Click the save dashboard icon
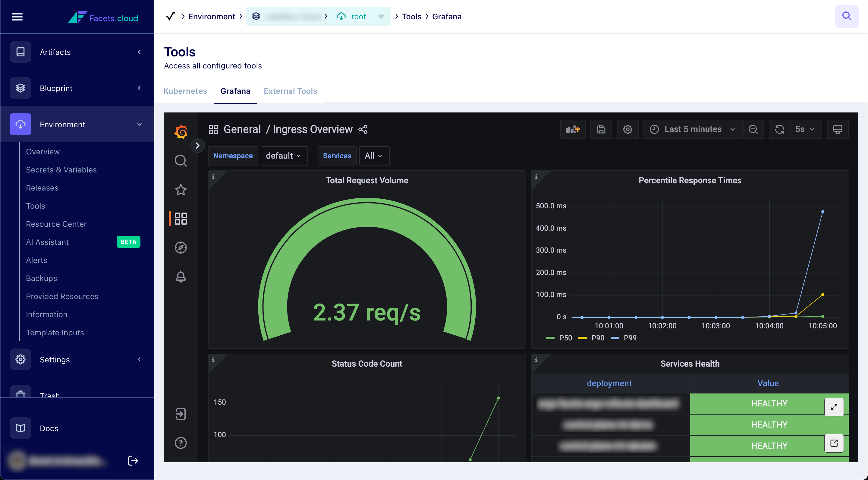Viewport: 868px width, 480px height. 601,129
